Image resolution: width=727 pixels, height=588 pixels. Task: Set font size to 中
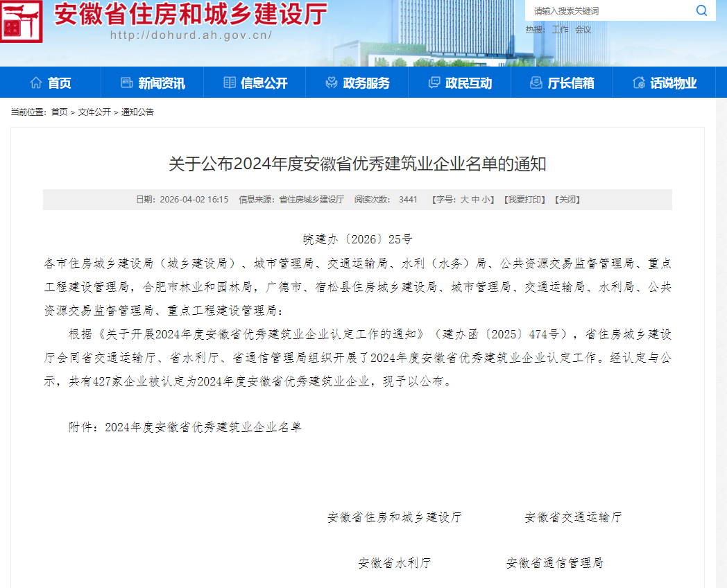[476, 200]
